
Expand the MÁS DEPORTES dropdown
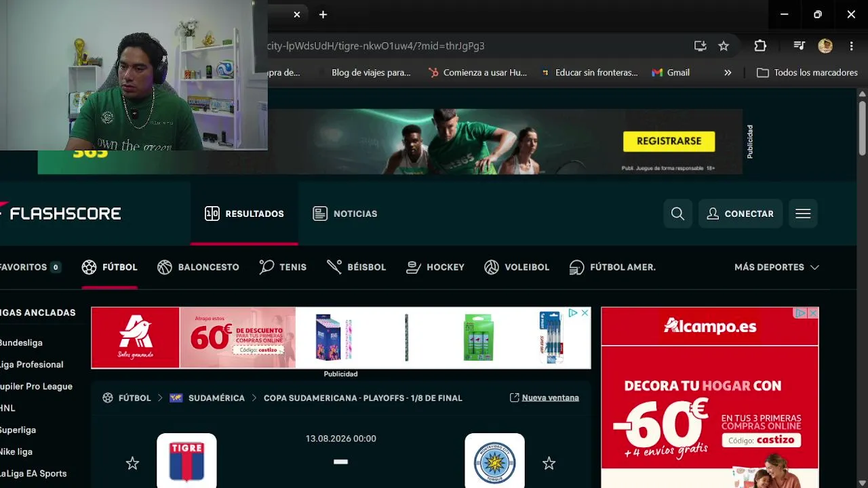pos(776,267)
